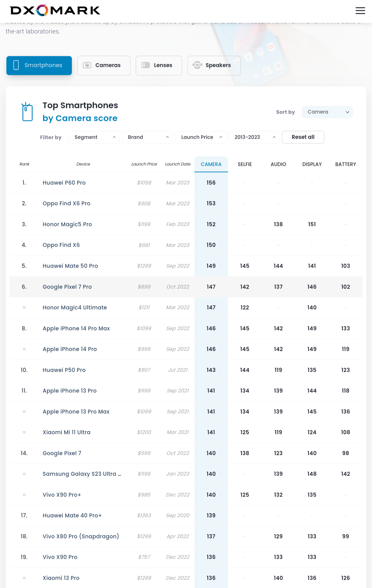Open the 2013-2023 year range filter

point(254,137)
